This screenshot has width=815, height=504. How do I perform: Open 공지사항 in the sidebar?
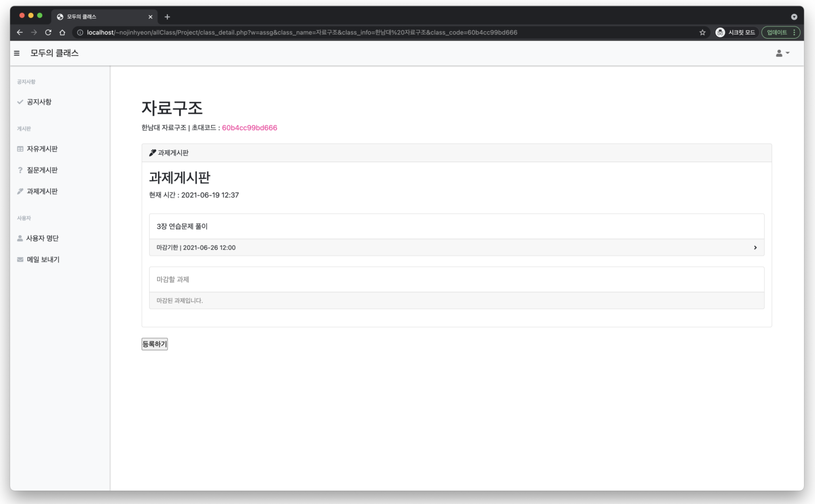click(x=39, y=102)
